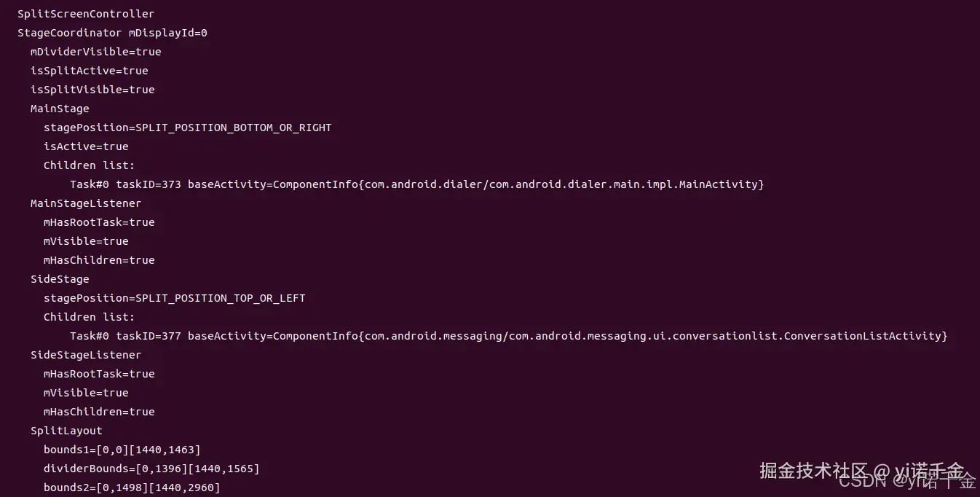Click the isActive=true line

pyautogui.click(x=86, y=146)
